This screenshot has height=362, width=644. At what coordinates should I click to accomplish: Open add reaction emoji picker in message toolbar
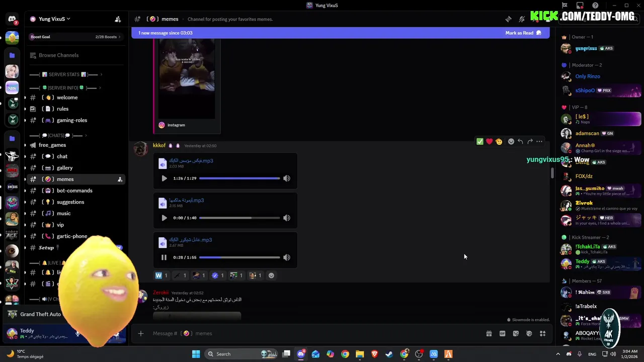pos(511,142)
